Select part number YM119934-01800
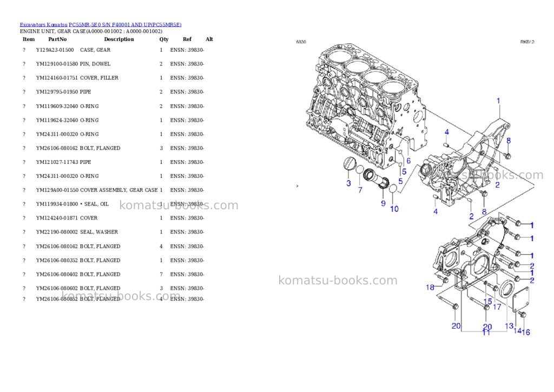554x392 pixels. tap(57, 204)
